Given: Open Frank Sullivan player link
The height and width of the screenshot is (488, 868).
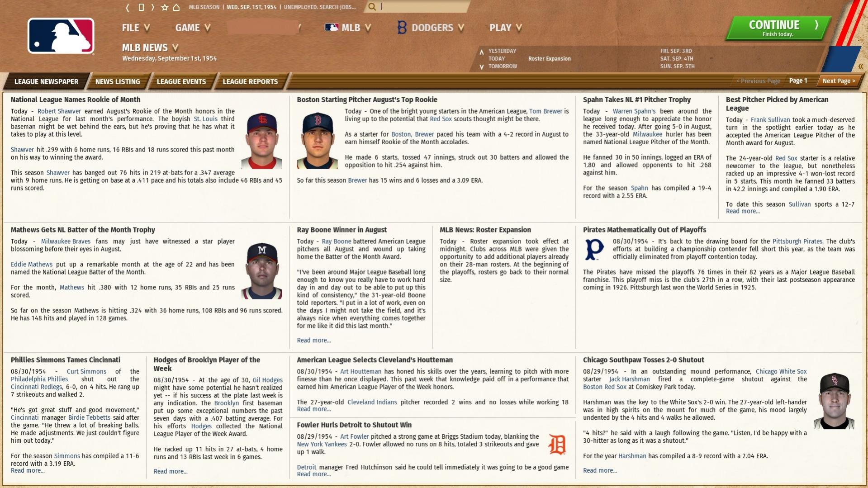Looking at the screenshot, I should click(x=770, y=120).
